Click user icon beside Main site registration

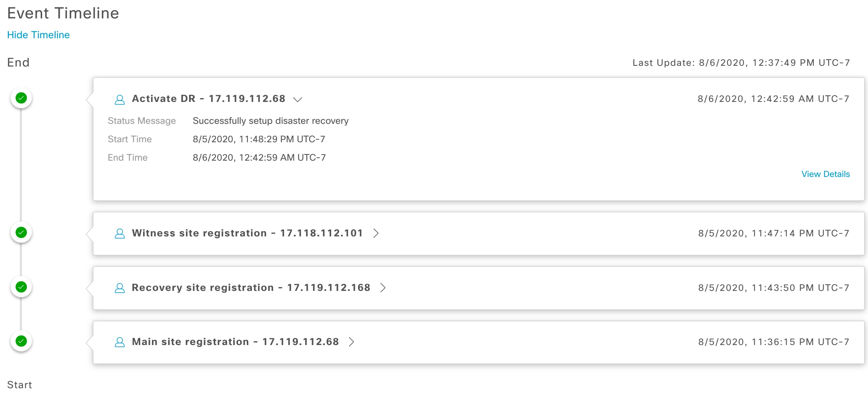(x=120, y=342)
